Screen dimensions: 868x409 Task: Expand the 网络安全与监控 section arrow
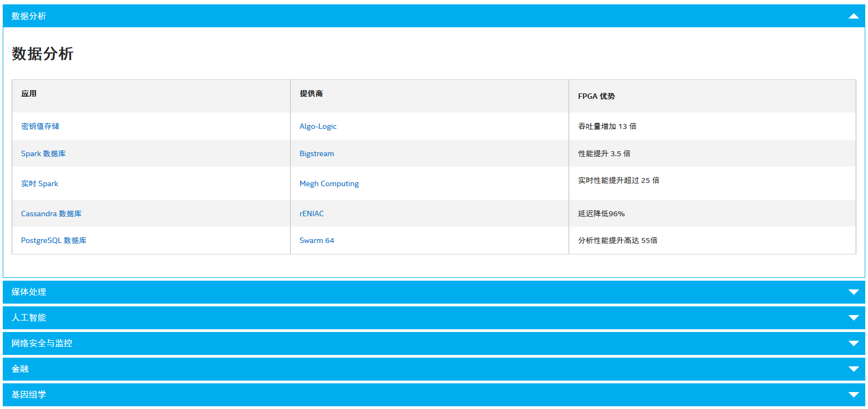tap(854, 343)
